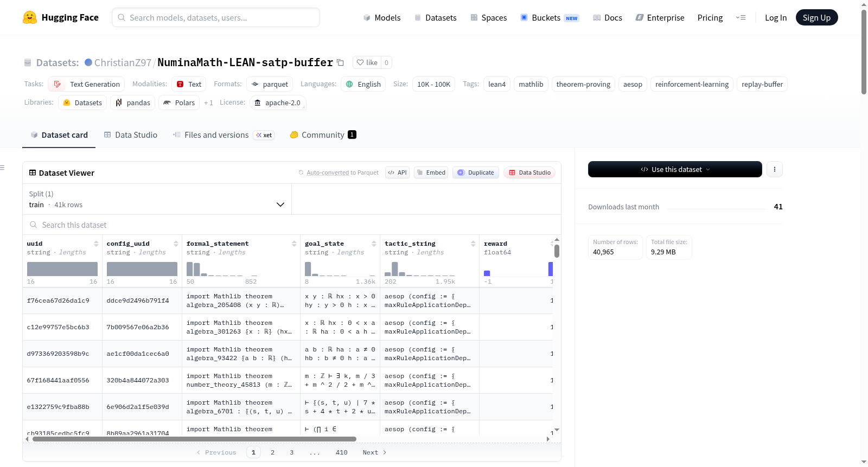Image resolution: width=868 pixels, height=467 pixels.
Task: Switch to the Data Studio tab
Action: point(131,135)
